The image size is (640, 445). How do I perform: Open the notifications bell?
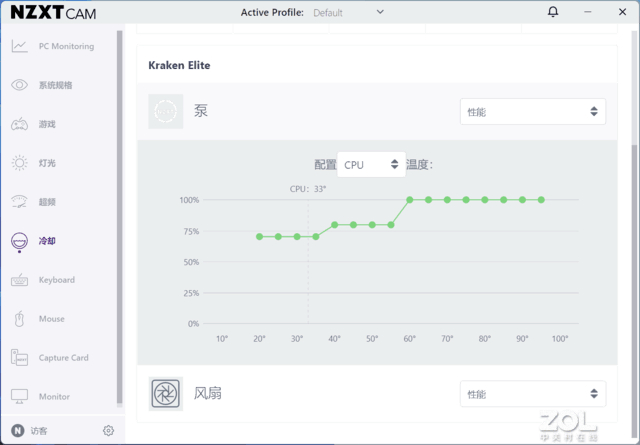(554, 12)
